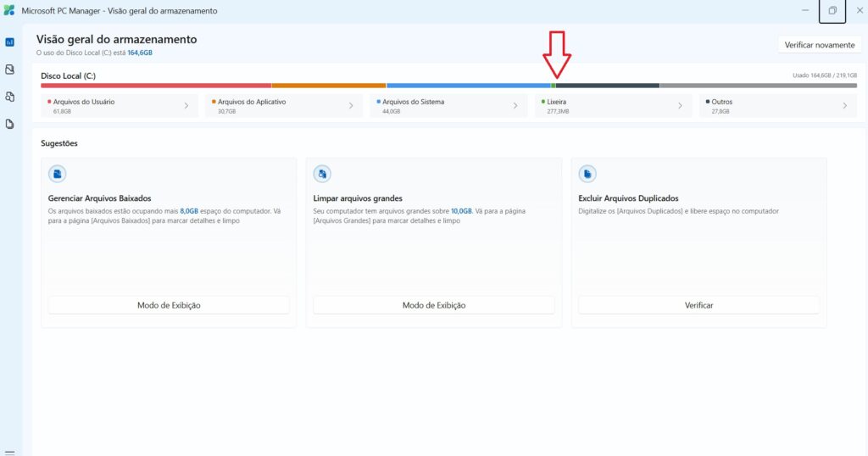Click the Verificar novamente button
The width and height of the screenshot is (868, 456).
click(820, 45)
